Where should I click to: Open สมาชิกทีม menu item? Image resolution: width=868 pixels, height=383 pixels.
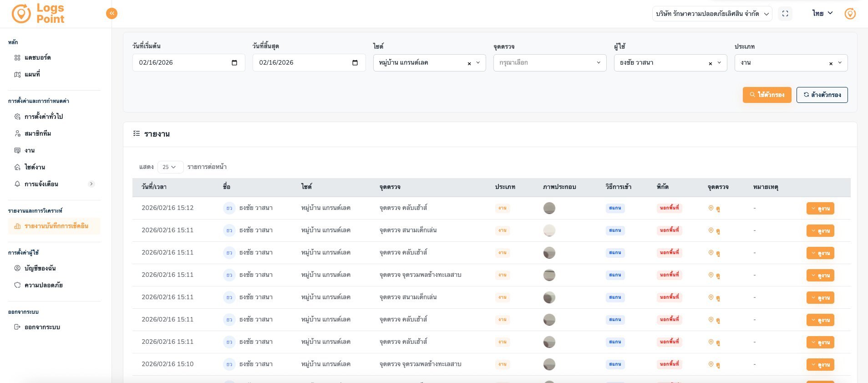click(37, 133)
